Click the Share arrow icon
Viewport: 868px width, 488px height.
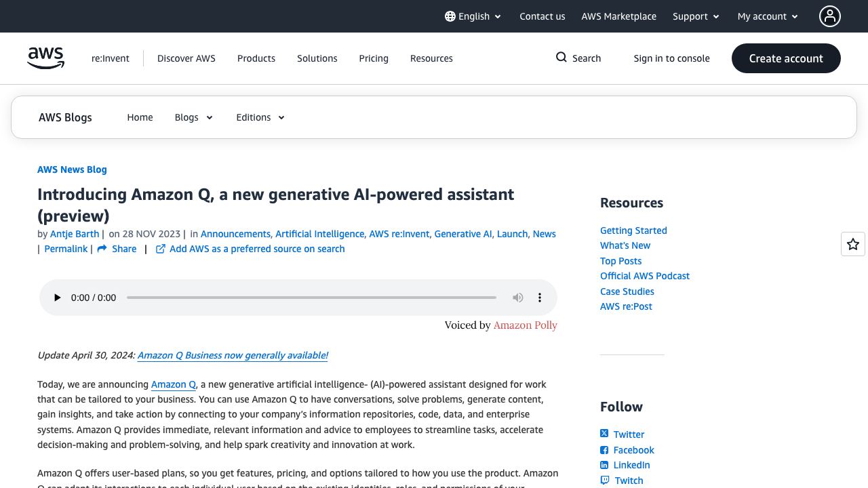[102, 249]
